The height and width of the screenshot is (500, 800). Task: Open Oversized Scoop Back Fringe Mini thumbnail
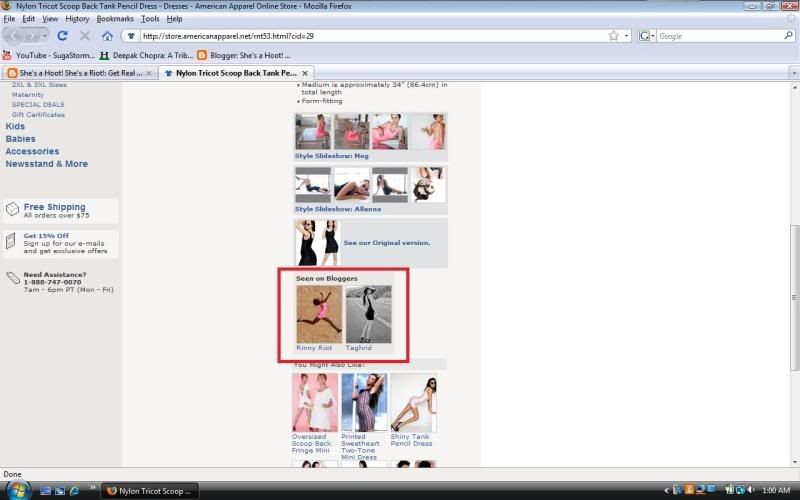315,403
